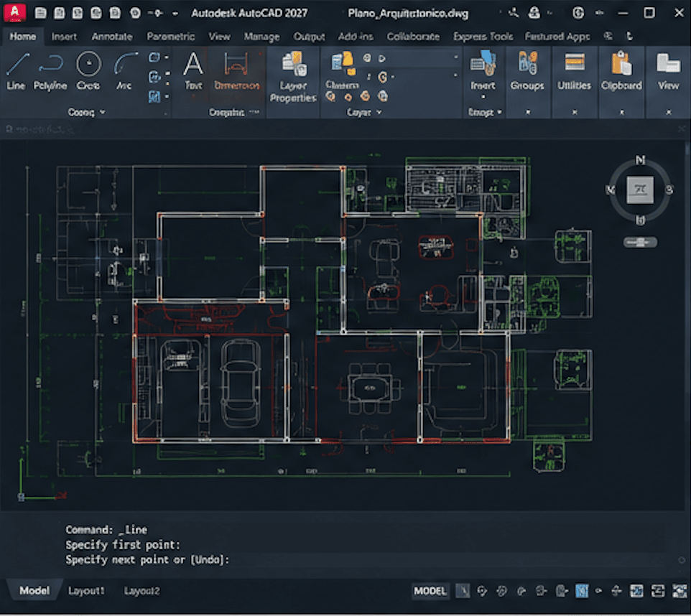Click the bottom small draw icon beside Arc

click(x=154, y=96)
